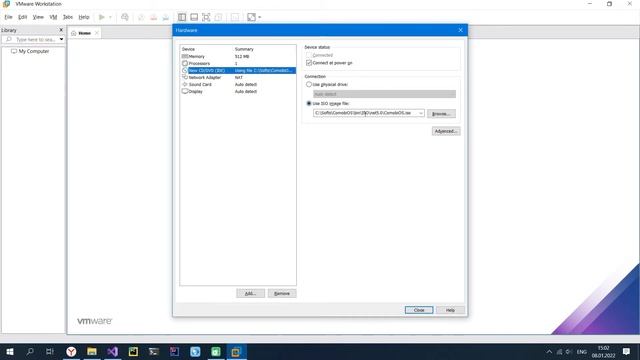Screen dimensions: 640x360
Task: Click the library search magnifier icon
Action: (9, 40)
